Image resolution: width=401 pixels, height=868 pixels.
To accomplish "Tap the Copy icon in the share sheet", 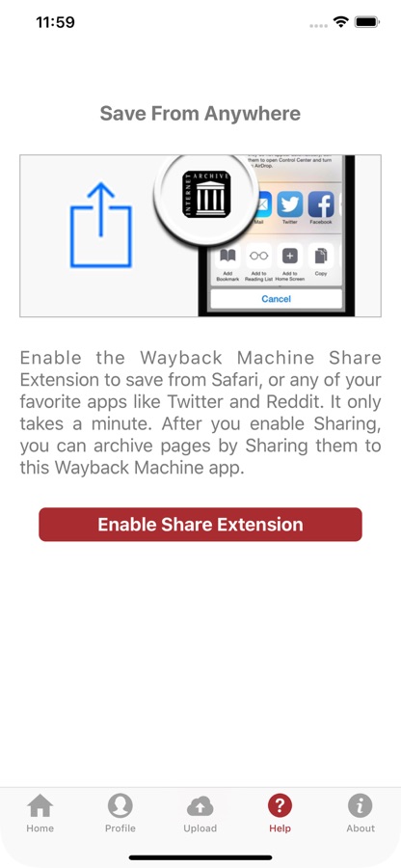I will pos(321,256).
